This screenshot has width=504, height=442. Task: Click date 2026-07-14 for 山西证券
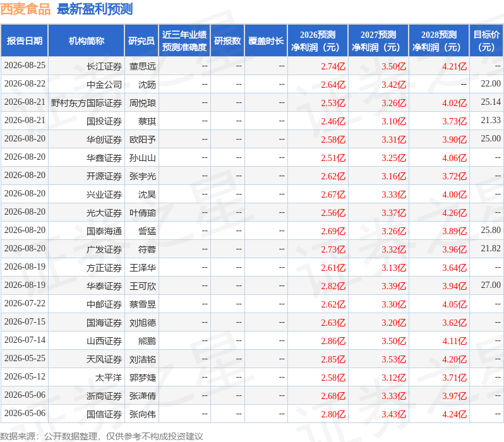tap(25, 340)
